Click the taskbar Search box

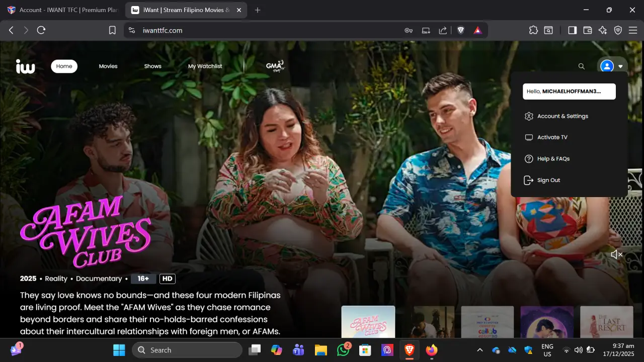(187, 350)
